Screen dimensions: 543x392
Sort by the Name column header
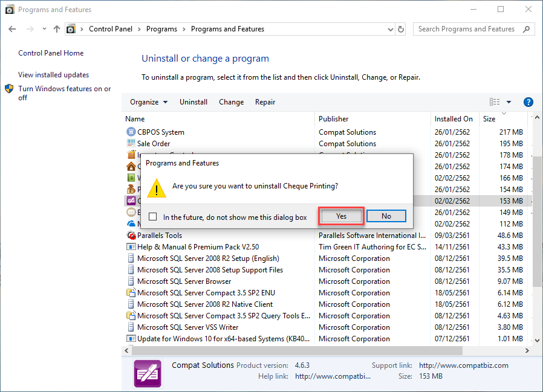219,118
